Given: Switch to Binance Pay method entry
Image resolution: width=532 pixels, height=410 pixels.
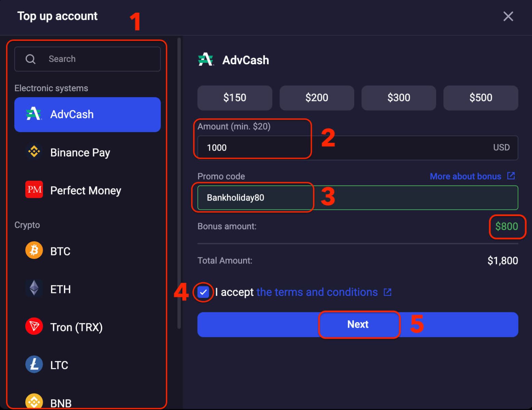Looking at the screenshot, I should pyautogui.click(x=80, y=152).
